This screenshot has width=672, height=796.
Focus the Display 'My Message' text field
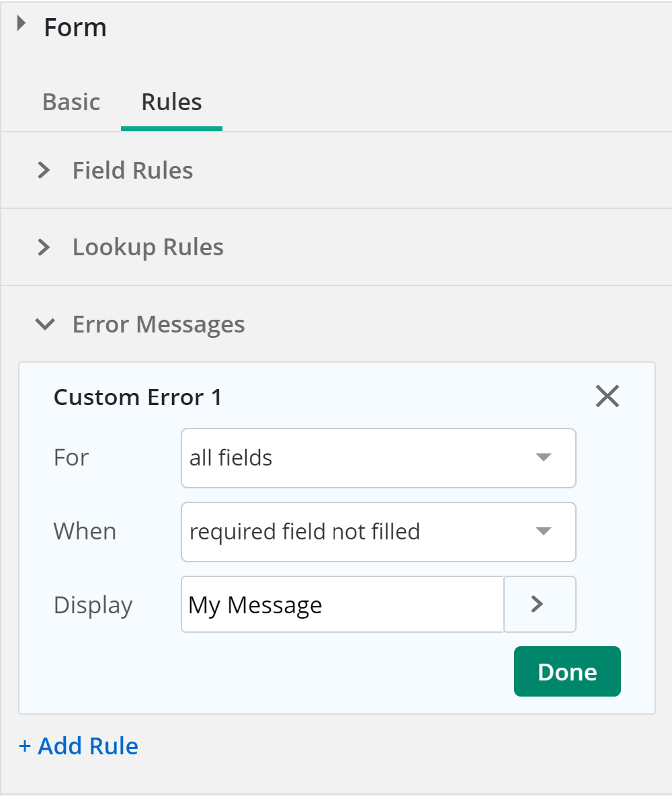[342, 604]
